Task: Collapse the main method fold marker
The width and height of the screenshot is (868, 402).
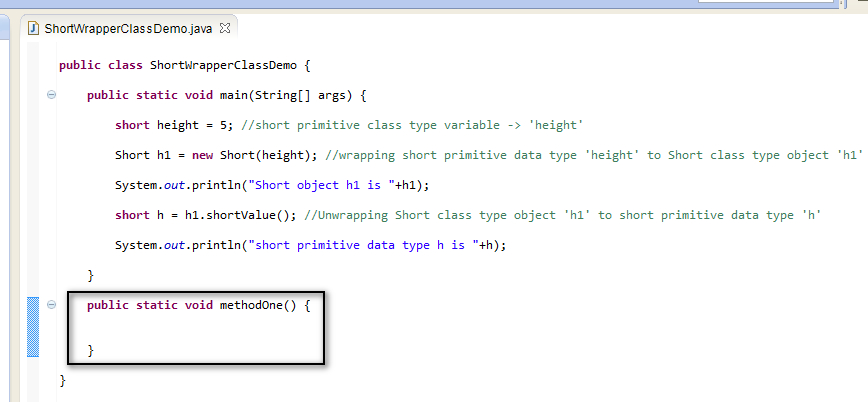Action: tap(51, 95)
